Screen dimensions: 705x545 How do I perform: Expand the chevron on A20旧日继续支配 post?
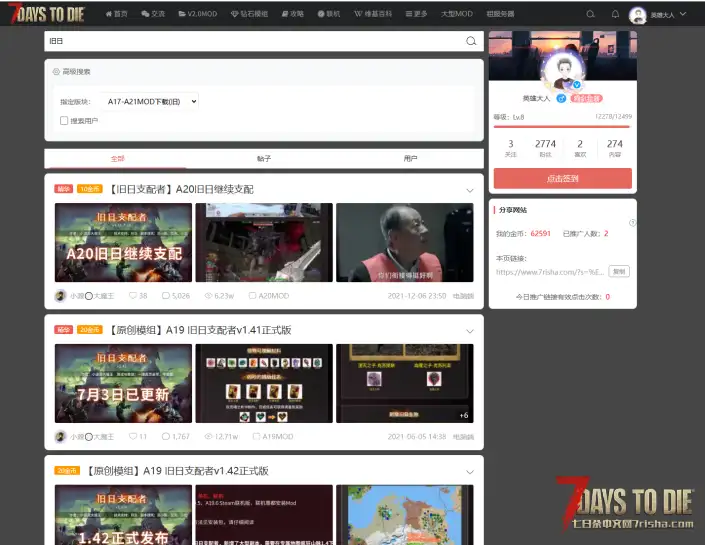point(470,190)
